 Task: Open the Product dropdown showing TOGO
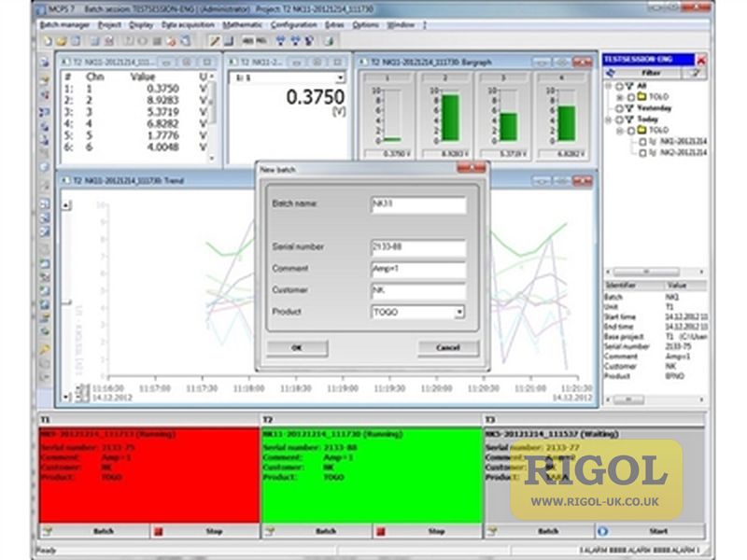[460, 312]
